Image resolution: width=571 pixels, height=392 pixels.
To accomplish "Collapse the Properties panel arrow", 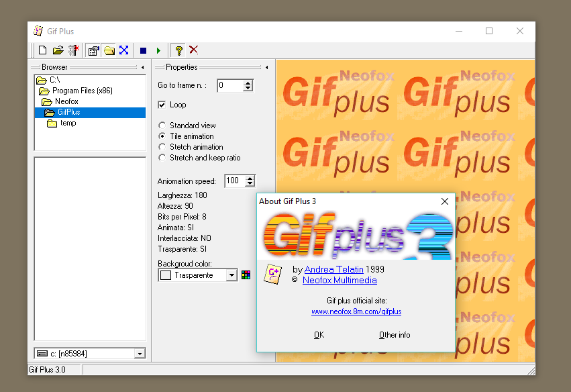I will [x=267, y=67].
